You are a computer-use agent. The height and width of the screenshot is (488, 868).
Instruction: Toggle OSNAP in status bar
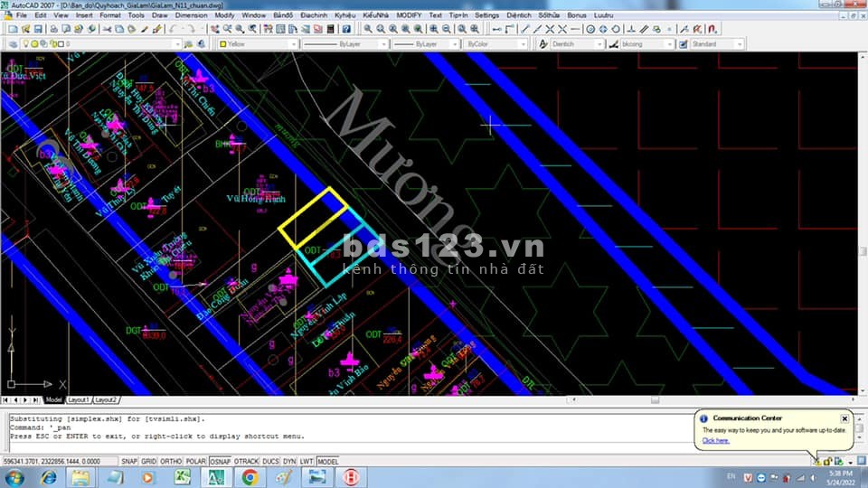(x=220, y=461)
